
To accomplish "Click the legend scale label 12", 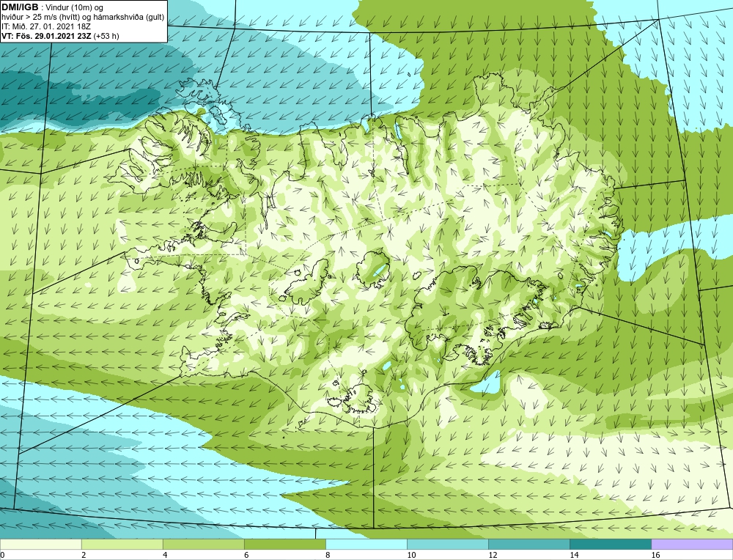I will 493,555.
